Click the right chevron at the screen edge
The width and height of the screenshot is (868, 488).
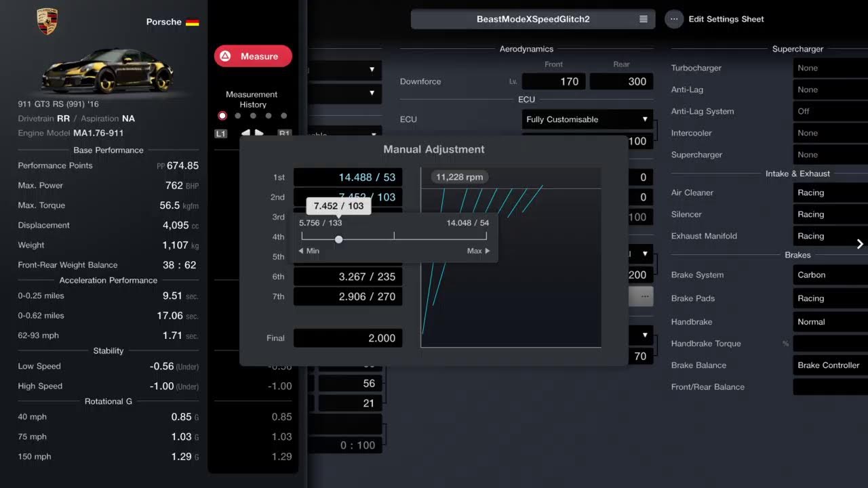click(x=860, y=244)
